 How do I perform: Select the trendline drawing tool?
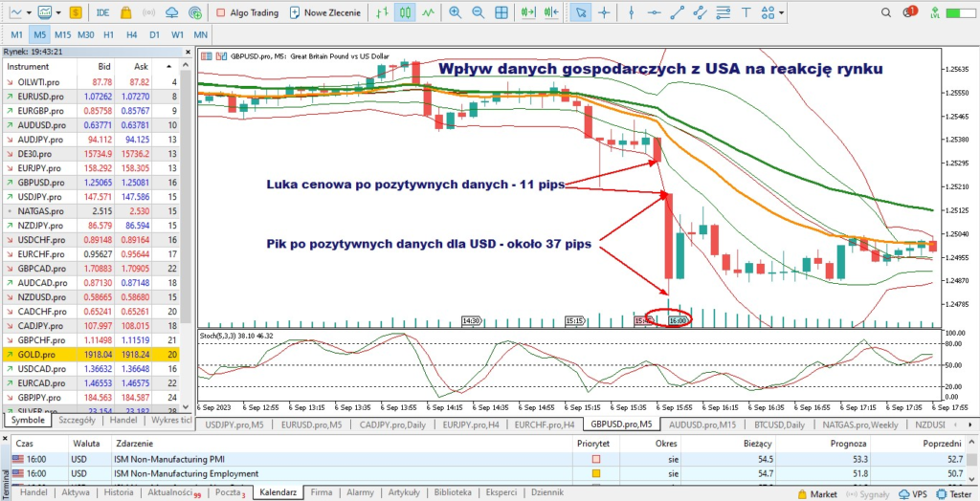pos(678,12)
